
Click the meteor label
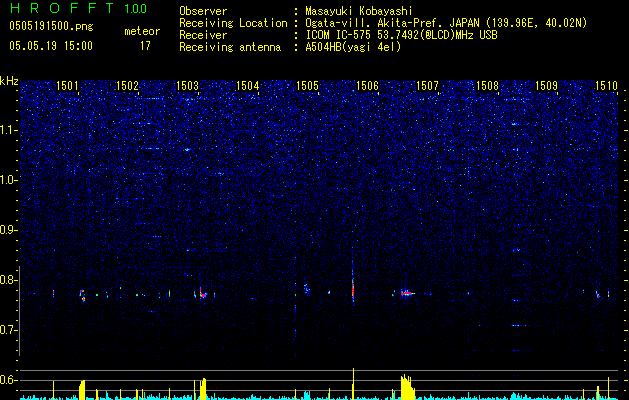tap(142, 31)
